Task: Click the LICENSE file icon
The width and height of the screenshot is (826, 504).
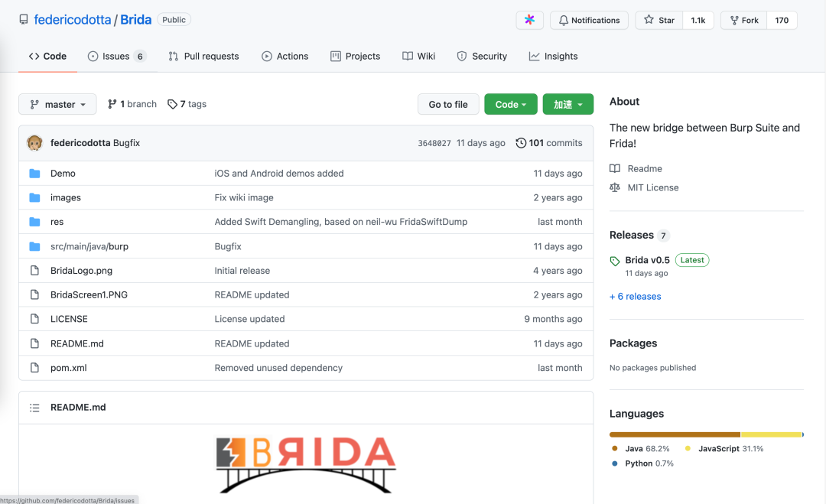Action: tap(34, 319)
